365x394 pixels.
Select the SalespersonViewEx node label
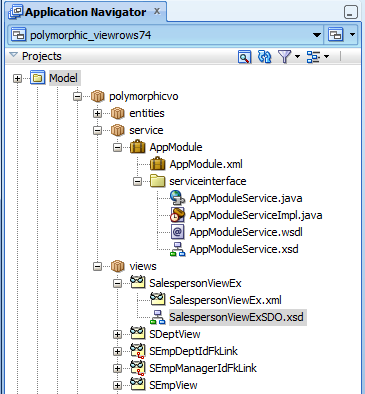point(195,283)
